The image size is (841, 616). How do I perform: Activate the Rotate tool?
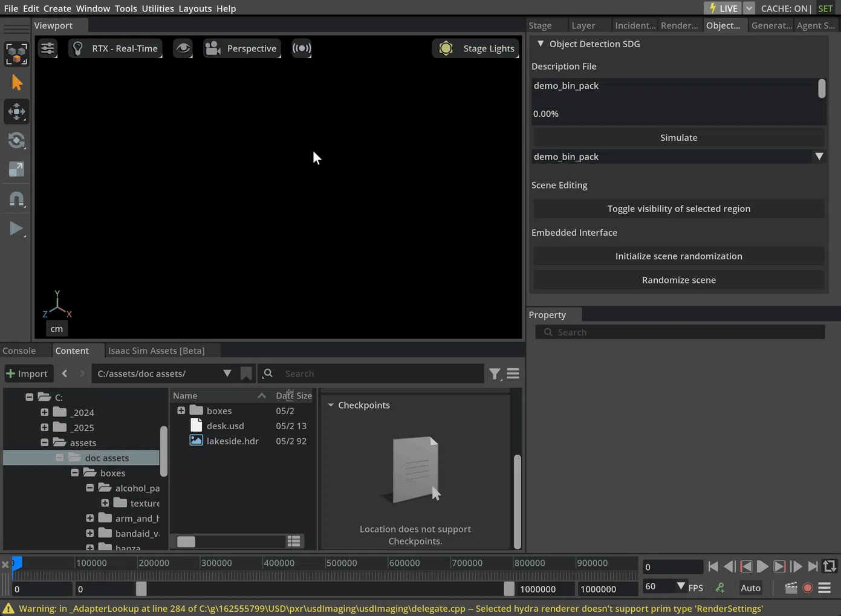[16, 140]
